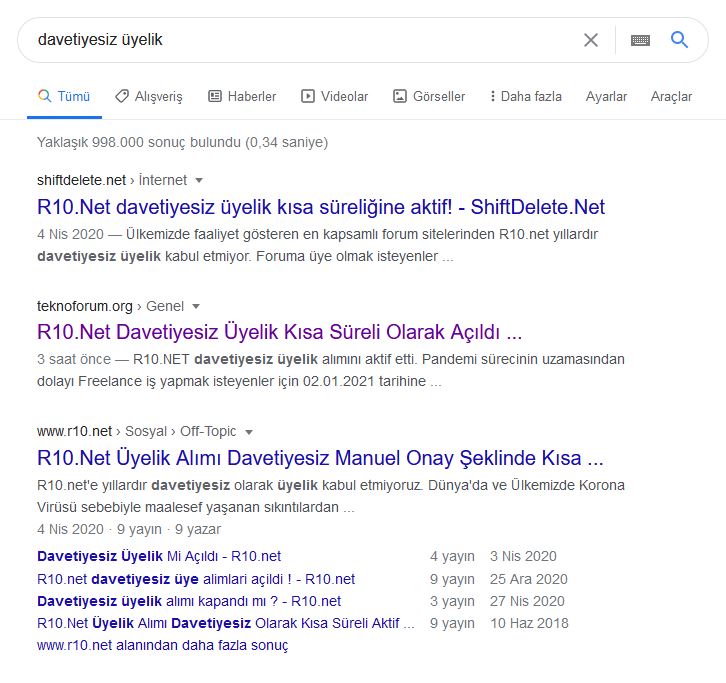Expand the www.r10.net result dropdown arrow
The height and width of the screenshot is (683, 726).
[249, 432]
